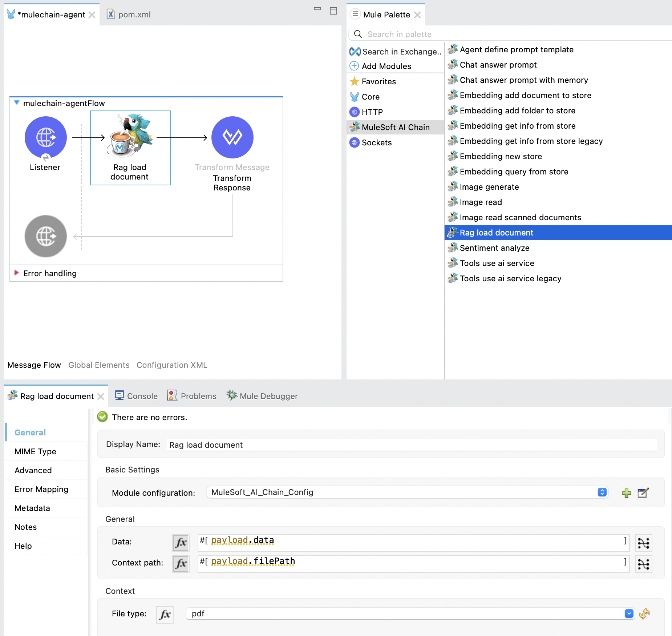Screen dimensions: 672x636
Task: Switch to the pom.xml editor tab
Action: coord(129,15)
